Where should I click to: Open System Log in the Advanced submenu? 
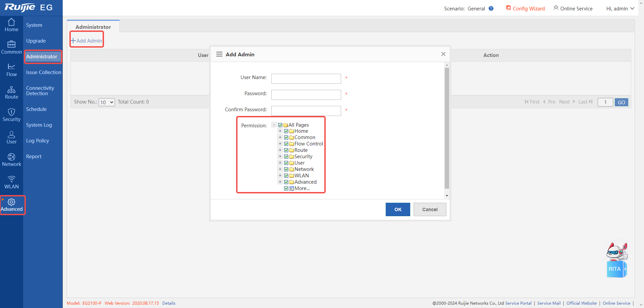tap(39, 125)
